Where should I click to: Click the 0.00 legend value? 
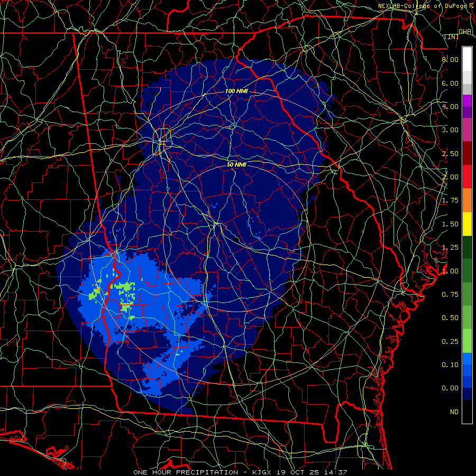pyautogui.click(x=450, y=388)
